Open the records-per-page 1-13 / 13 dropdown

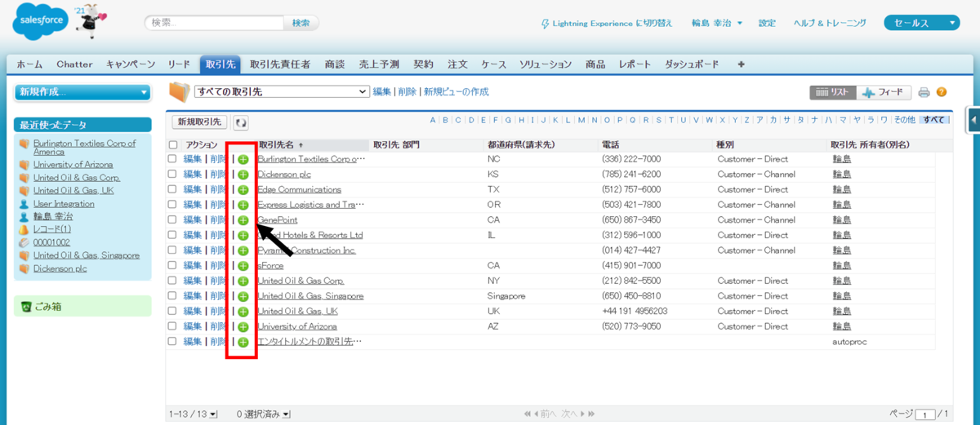[194, 414]
